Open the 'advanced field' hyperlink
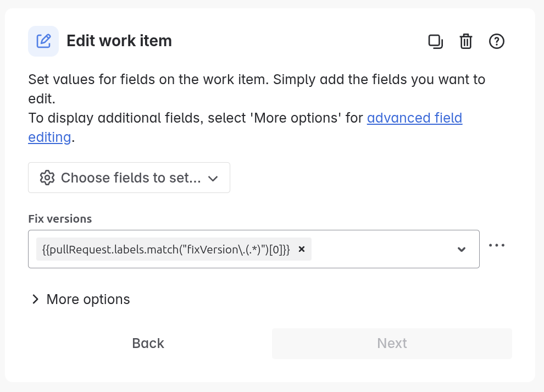The image size is (544, 392). [x=414, y=118]
